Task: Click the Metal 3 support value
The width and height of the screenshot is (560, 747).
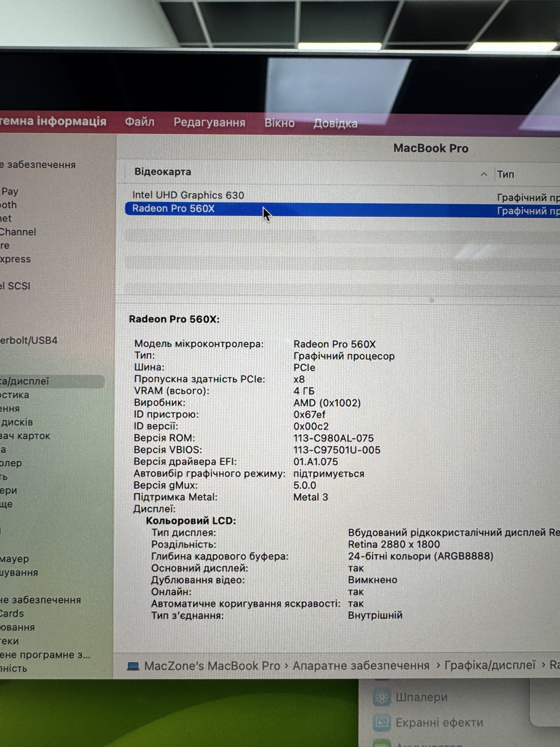Action: point(311,497)
